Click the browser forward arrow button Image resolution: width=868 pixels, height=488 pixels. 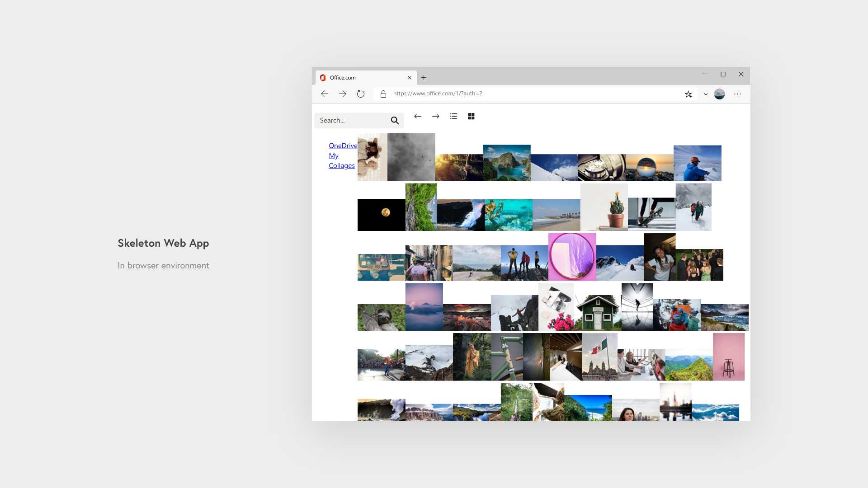pos(343,94)
